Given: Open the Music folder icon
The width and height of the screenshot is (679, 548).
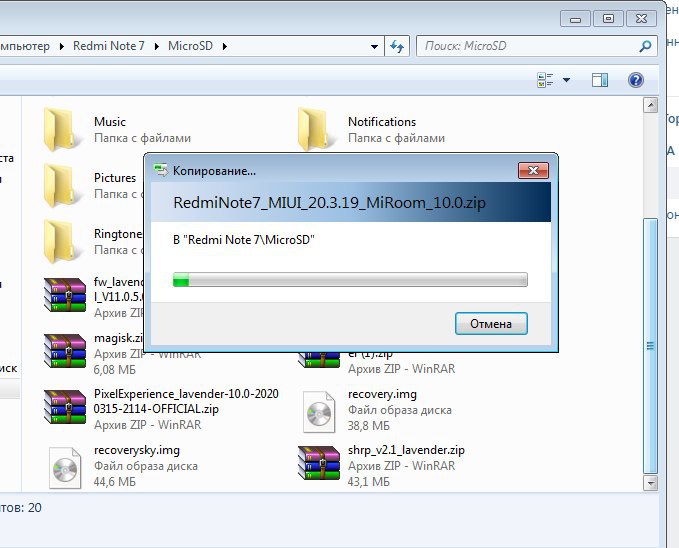Looking at the screenshot, I should pos(61,130).
